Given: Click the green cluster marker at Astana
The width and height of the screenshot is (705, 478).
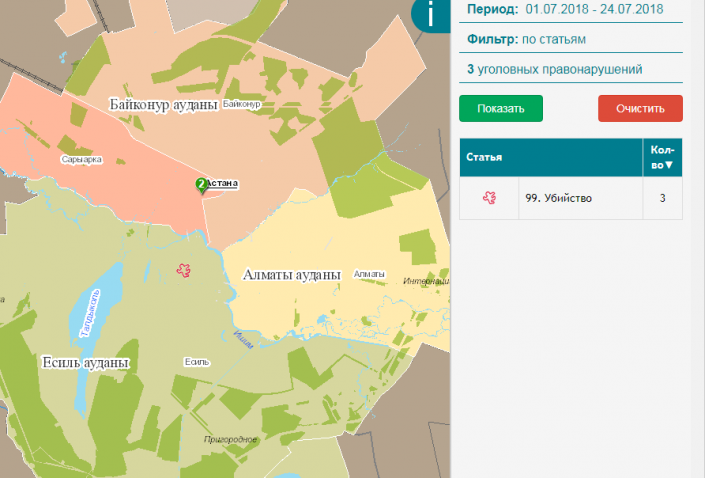Looking at the screenshot, I should (x=201, y=185).
